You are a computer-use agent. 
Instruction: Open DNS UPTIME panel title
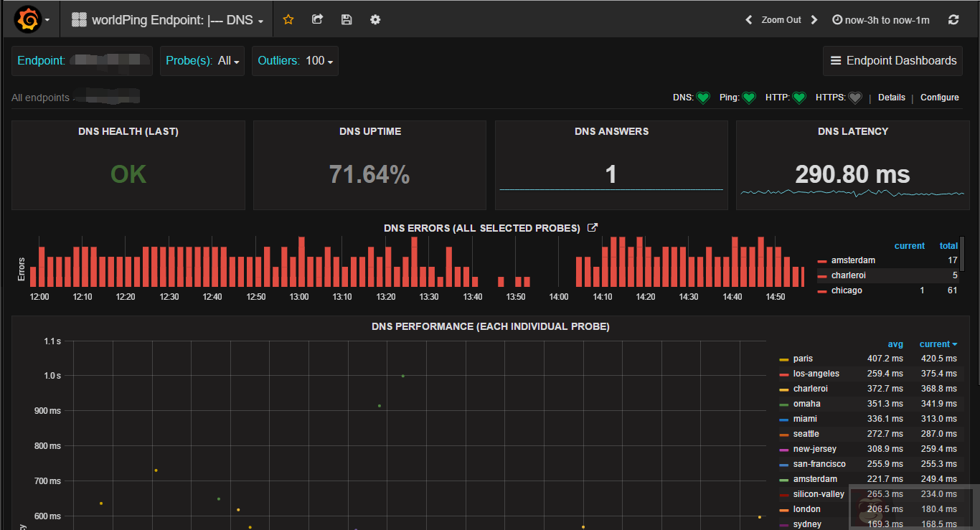370,131
